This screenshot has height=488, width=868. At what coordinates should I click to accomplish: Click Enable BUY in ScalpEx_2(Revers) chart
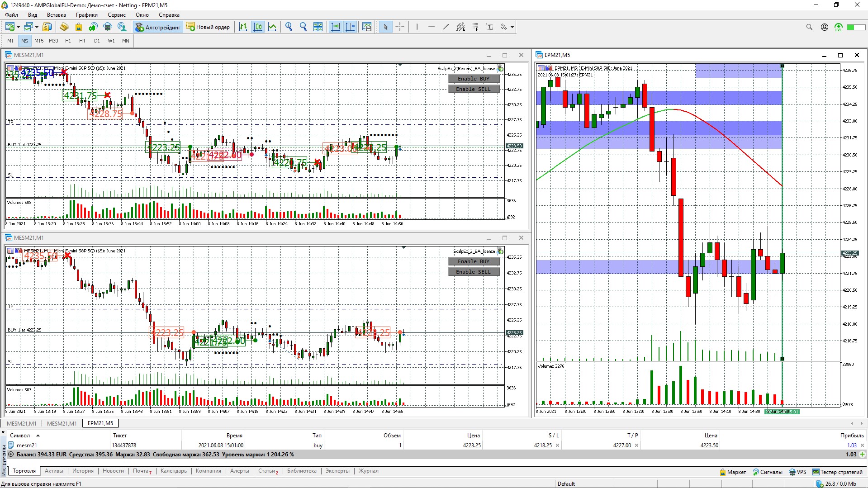(474, 79)
